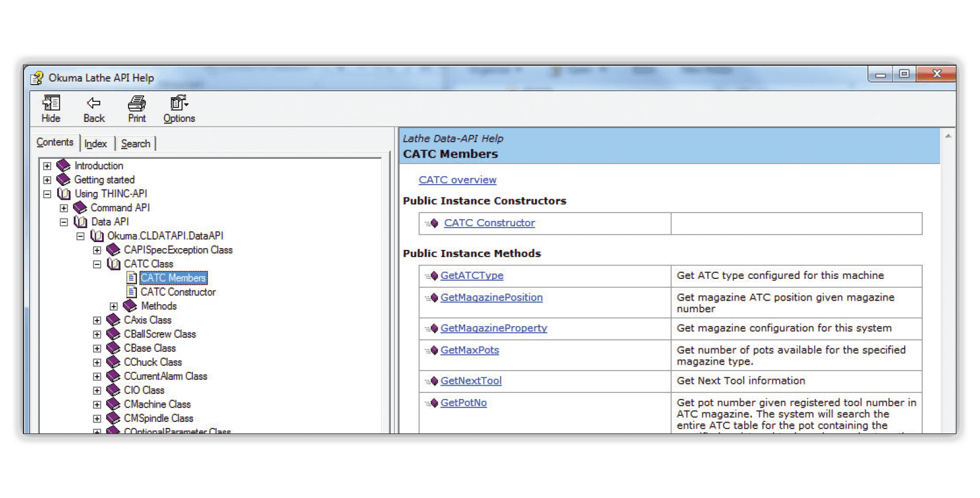Expand the Command API node
980x498 pixels.
point(64,208)
